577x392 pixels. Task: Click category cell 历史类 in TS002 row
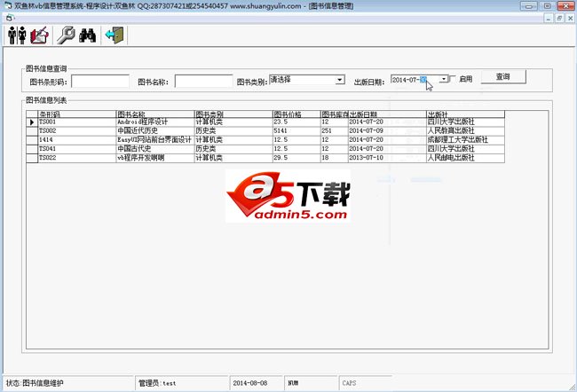click(x=233, y=131)
